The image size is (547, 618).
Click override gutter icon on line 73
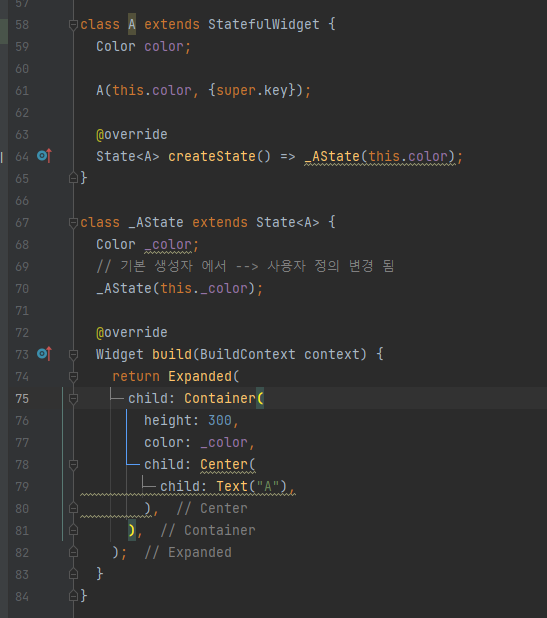pyautogui.click(x=44, y=354)
